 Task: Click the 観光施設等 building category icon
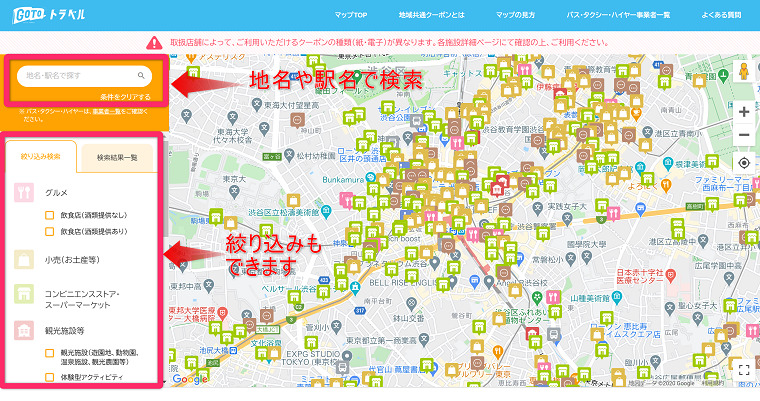point(24,331)
